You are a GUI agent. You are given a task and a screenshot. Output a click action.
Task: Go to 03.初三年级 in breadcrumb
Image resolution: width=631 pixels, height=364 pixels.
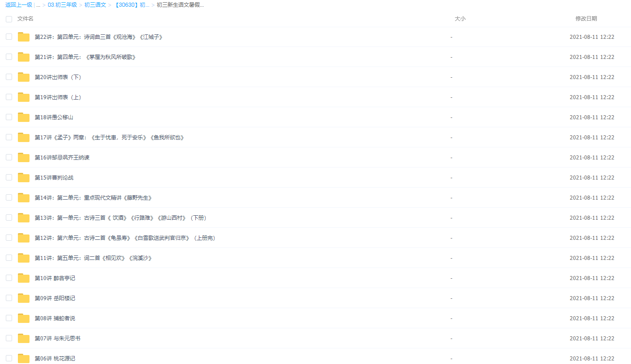[x=62, y=5]
